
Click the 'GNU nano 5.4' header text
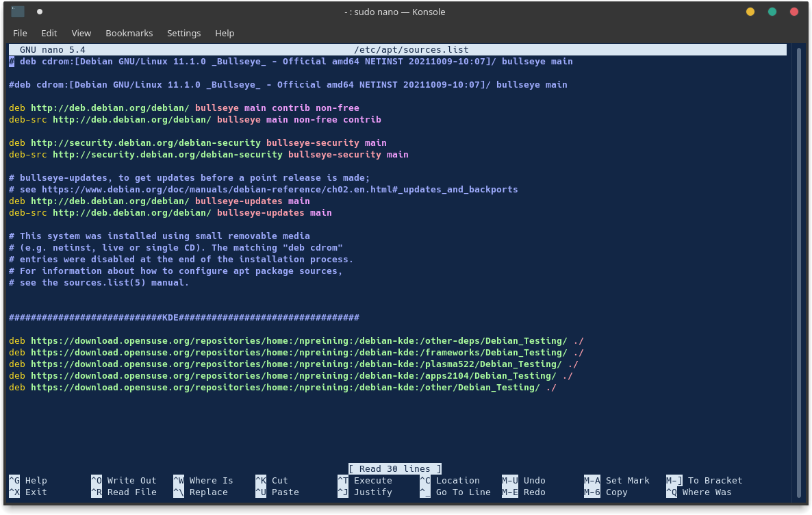[x=52, y=50]
